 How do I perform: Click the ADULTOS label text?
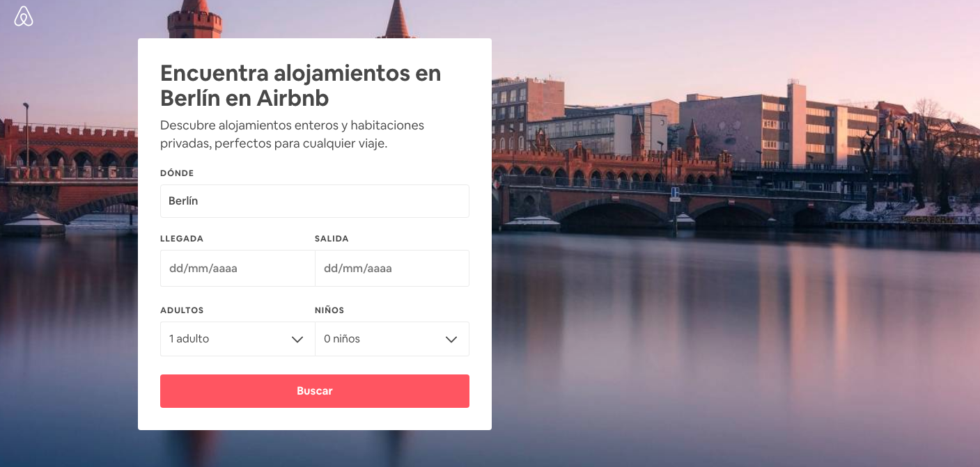182,310
